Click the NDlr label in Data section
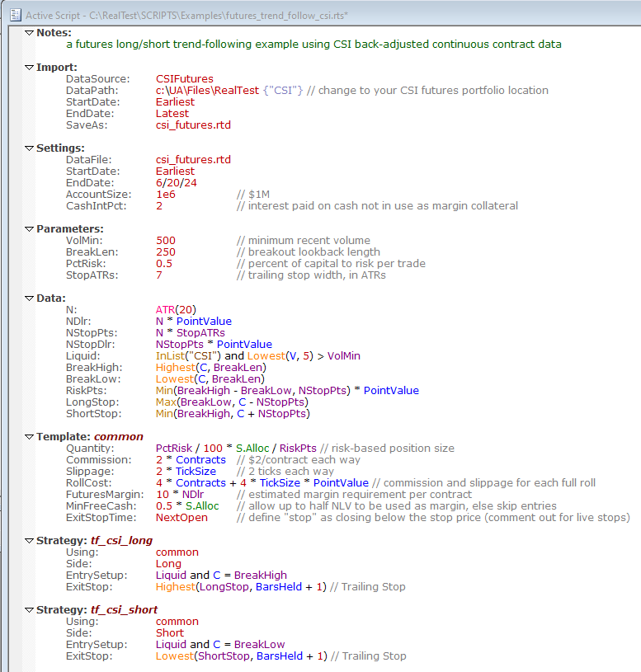Image resolution: width=641 pixels, height=672 pixels. [78, 322]
